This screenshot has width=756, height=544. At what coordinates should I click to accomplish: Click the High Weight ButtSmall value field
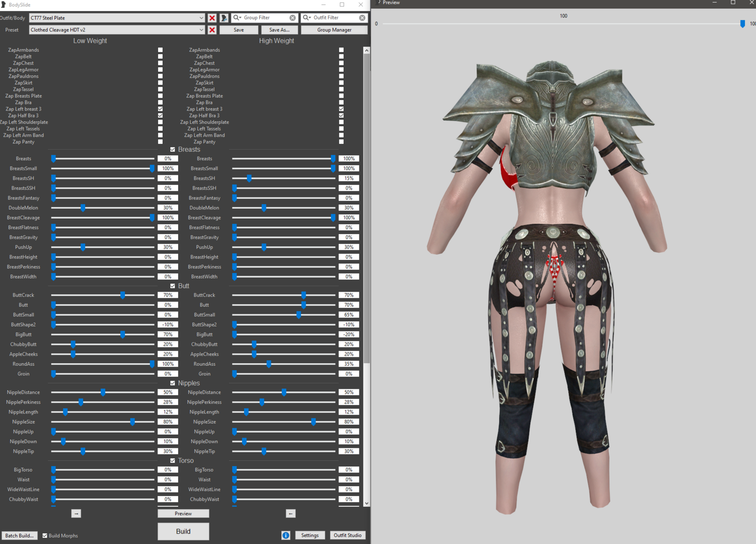(349, 315)
